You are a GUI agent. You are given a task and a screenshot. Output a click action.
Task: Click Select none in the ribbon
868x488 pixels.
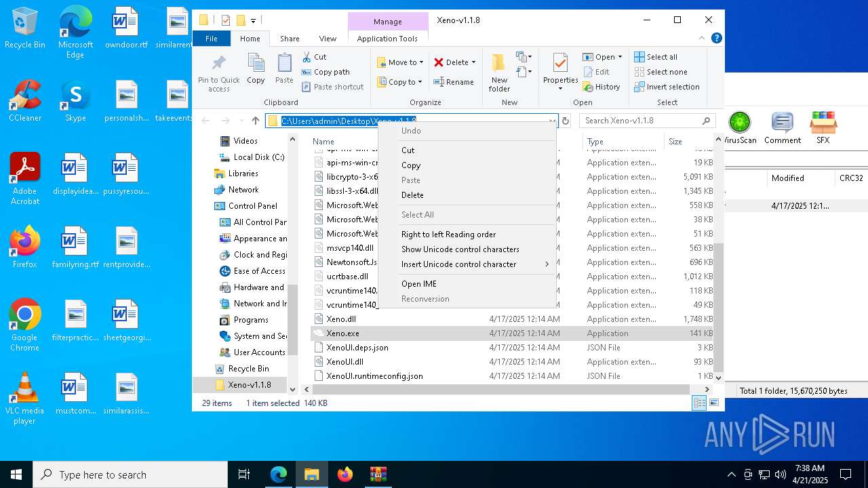660,72
